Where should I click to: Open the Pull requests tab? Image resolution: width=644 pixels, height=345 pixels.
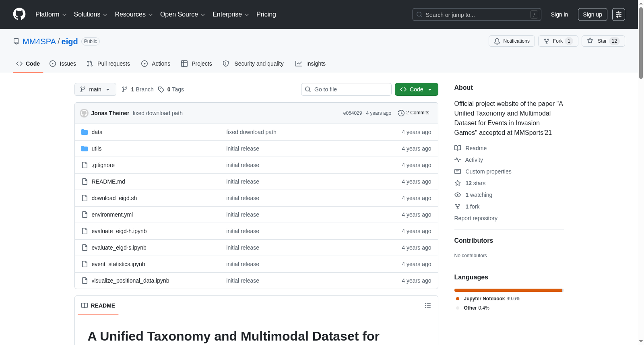pyautogui.click(x=108, y=64)
